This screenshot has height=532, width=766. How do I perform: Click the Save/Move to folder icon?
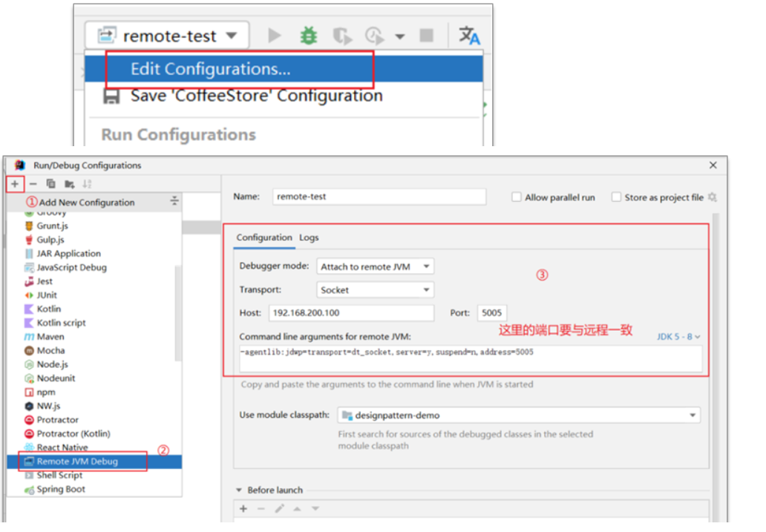(x=69, y=184)
